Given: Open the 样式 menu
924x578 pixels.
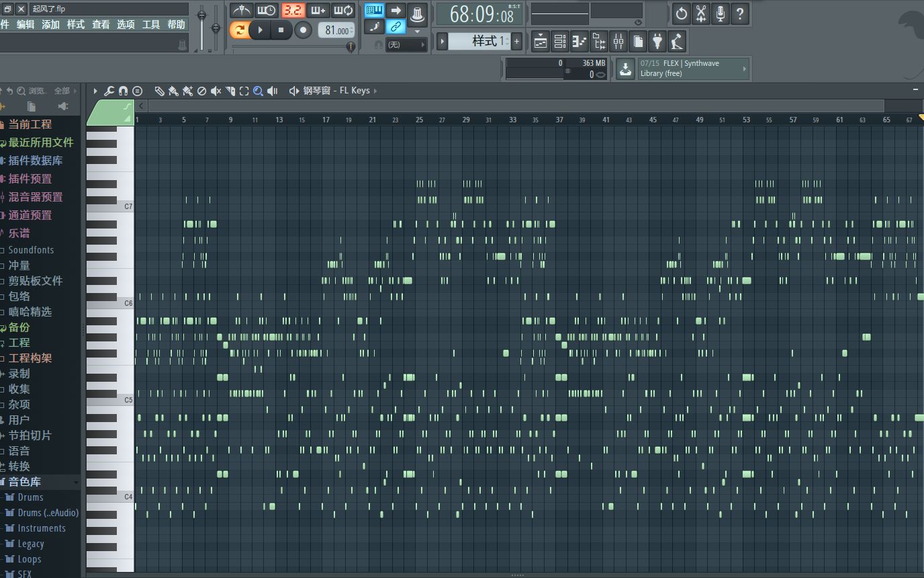Looking at the screenshot, I should pos(76,24).
